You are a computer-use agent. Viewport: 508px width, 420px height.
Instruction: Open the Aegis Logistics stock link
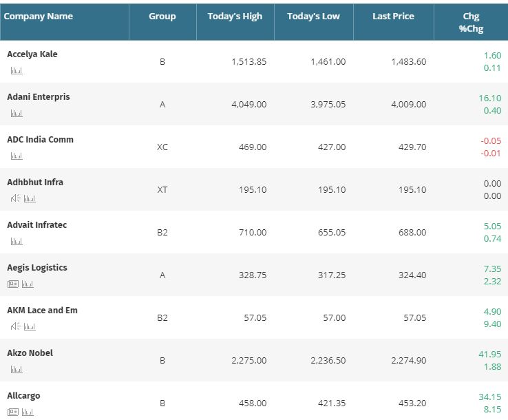[37, 268]
